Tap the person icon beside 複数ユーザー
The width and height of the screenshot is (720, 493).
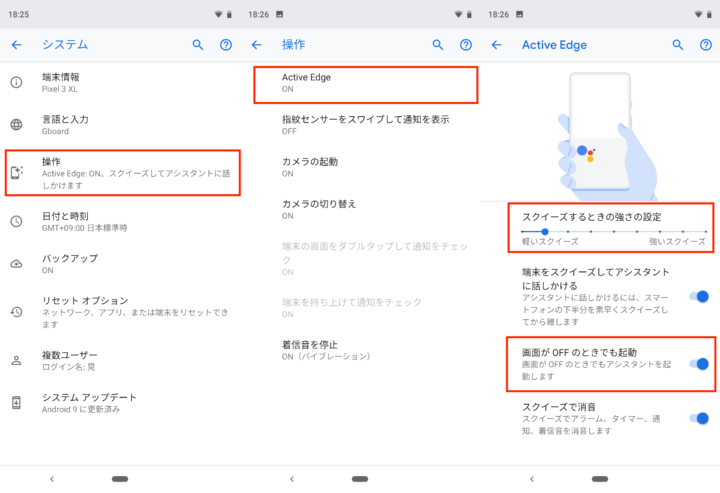point(17,360)
